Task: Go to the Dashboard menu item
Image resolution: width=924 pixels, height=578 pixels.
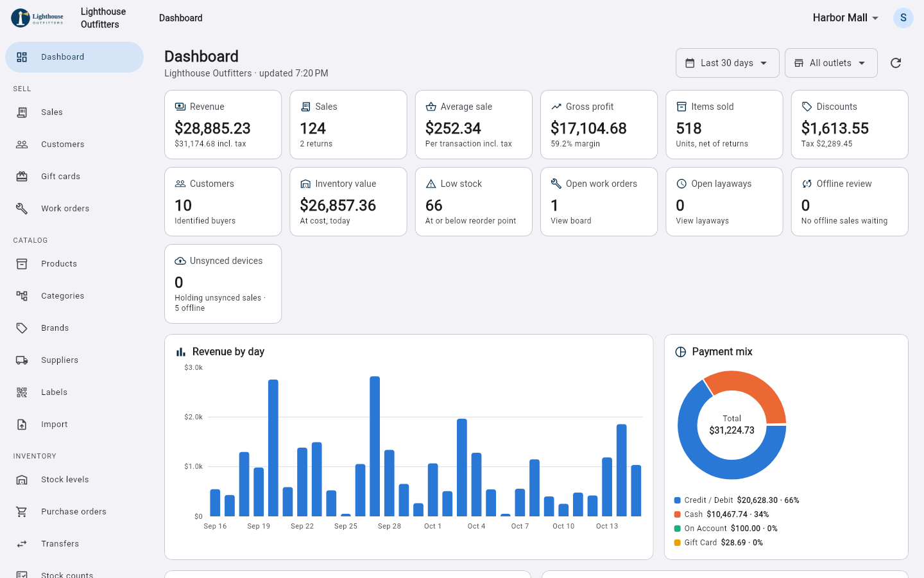Action: coord(74,57)
